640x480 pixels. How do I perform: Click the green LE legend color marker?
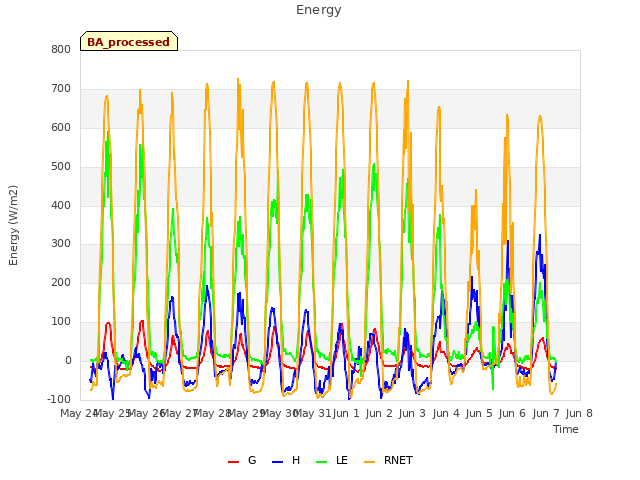(322, 462)
